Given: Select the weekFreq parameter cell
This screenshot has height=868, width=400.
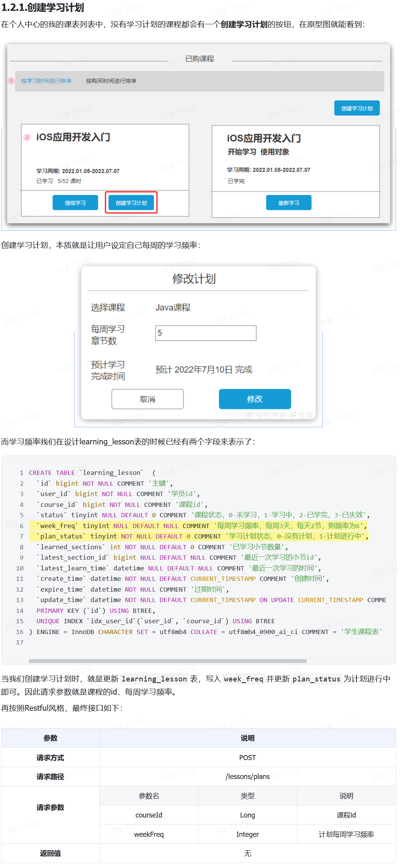Looking at the screenshot, I should click(x=149, y=834).
